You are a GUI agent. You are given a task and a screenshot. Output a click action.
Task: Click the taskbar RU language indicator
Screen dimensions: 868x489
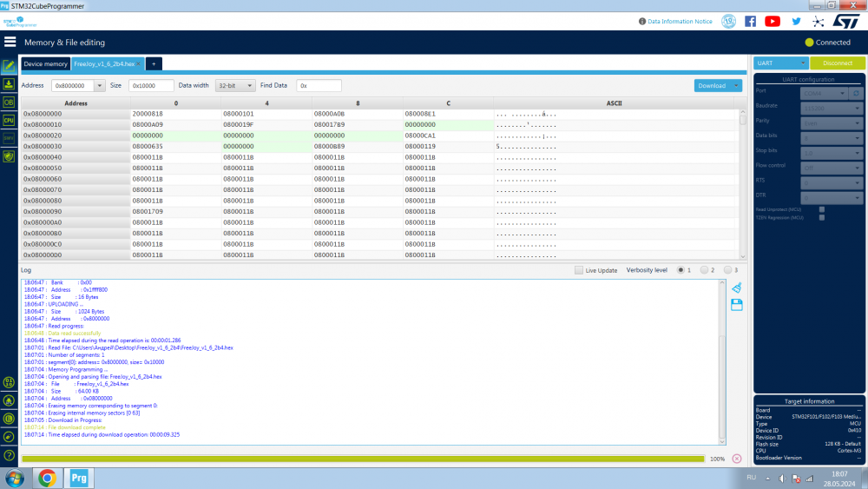click(x=751, y=478)
